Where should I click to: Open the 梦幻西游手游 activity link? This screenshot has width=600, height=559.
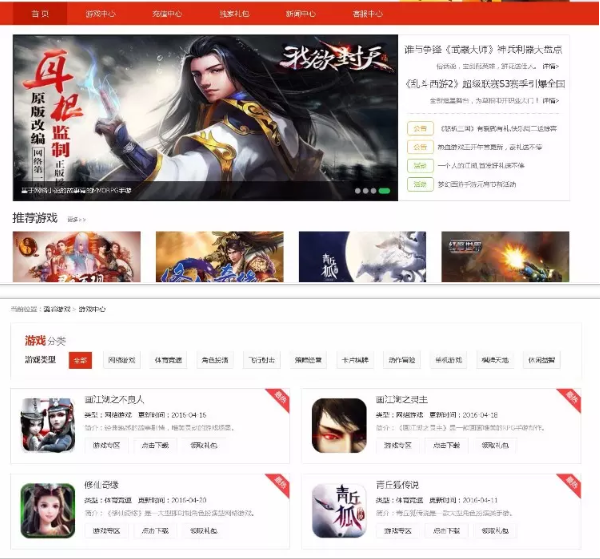[x=477, y=184]
